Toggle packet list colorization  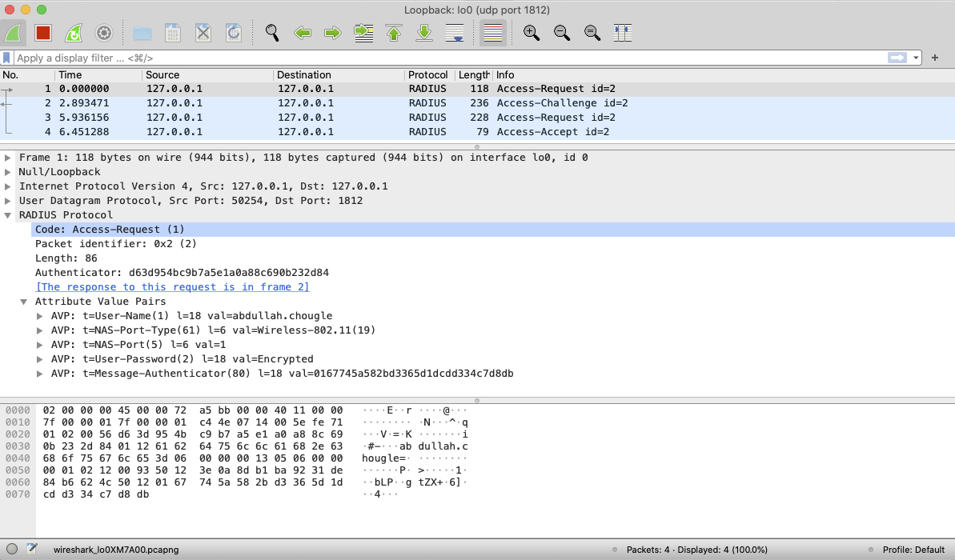click(492, 33)
